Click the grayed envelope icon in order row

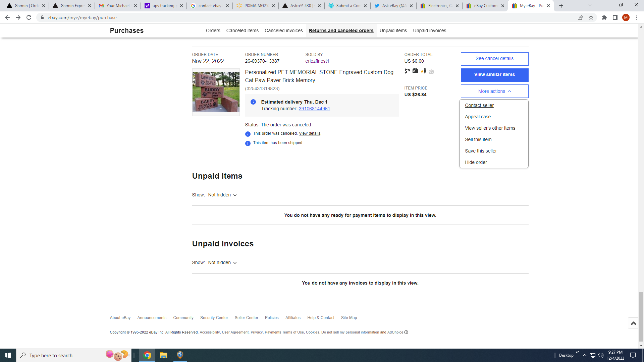pos(431,71)
